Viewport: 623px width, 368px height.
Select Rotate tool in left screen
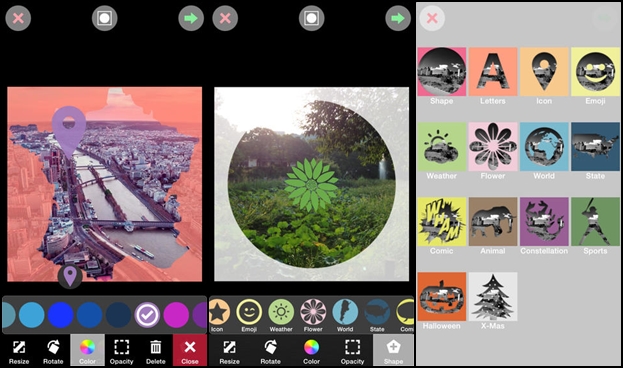pos(53,350)
